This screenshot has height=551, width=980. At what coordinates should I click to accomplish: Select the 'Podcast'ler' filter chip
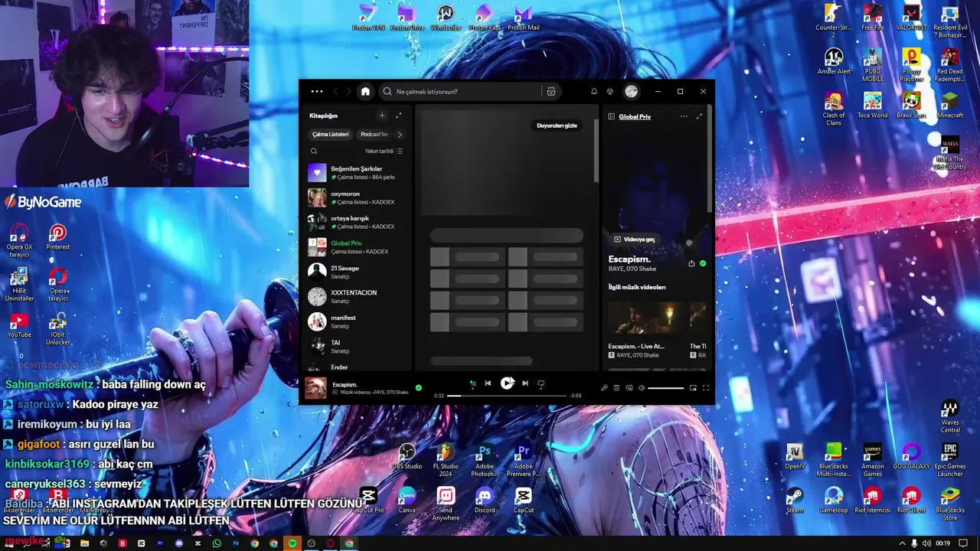(x=374, y=134)
